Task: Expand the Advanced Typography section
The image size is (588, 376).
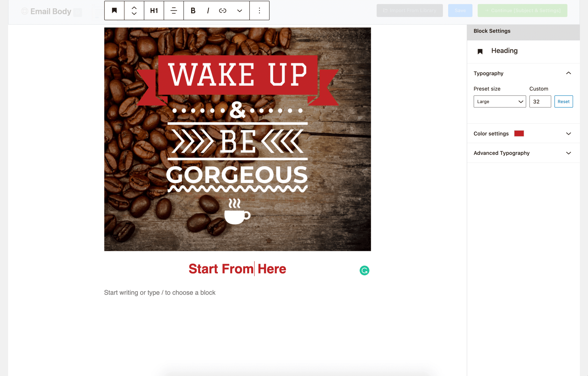Action: point(568,153)
